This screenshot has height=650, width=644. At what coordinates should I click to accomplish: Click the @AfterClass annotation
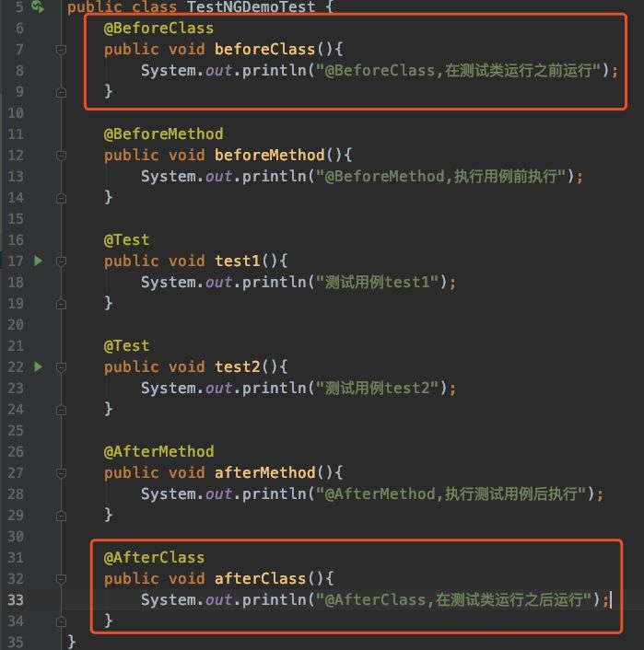[154, 558]
